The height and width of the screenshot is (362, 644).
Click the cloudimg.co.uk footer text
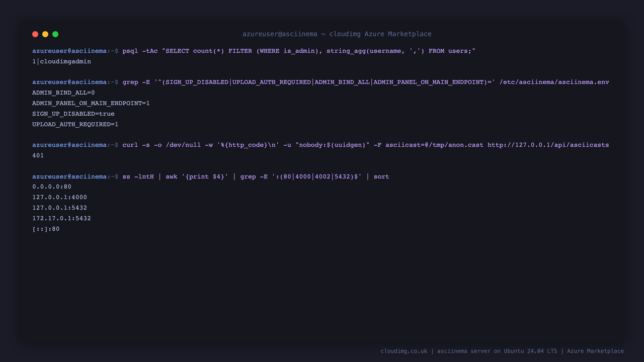(x=502, y=351)
